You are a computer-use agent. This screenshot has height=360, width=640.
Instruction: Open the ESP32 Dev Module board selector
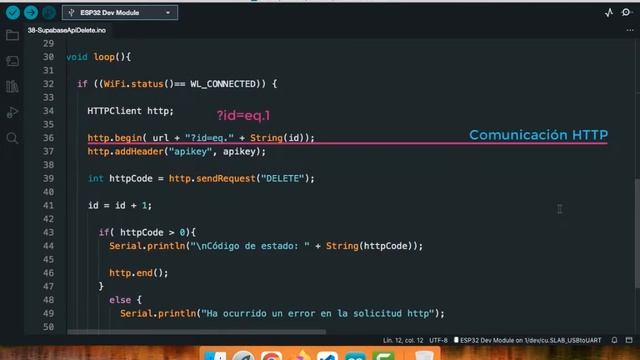(120, 13)
